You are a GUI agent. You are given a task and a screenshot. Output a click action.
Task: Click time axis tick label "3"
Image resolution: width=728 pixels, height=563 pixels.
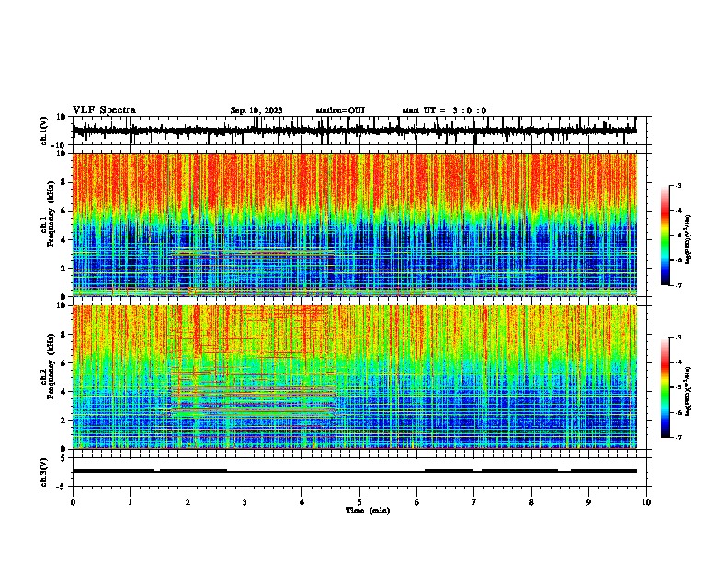pos(245,502)
